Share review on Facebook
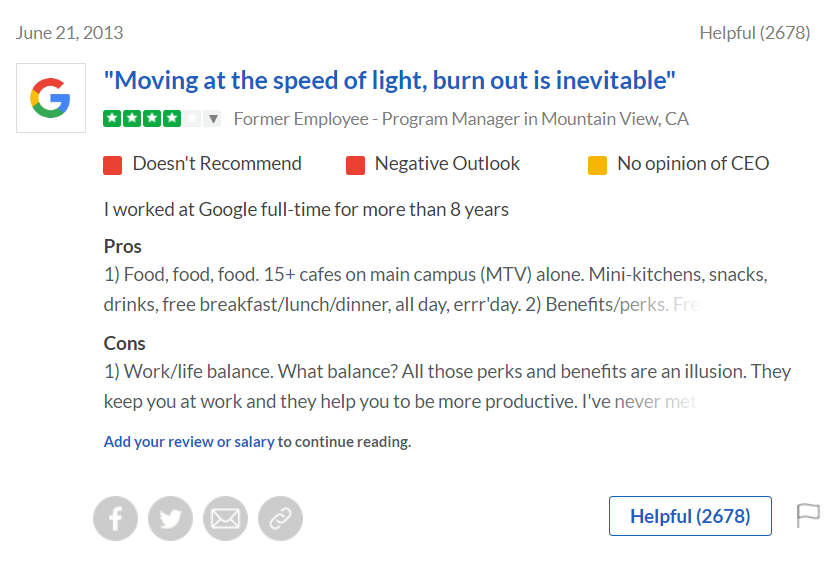Viewport: 833px width, 567px height. [115, 518]
